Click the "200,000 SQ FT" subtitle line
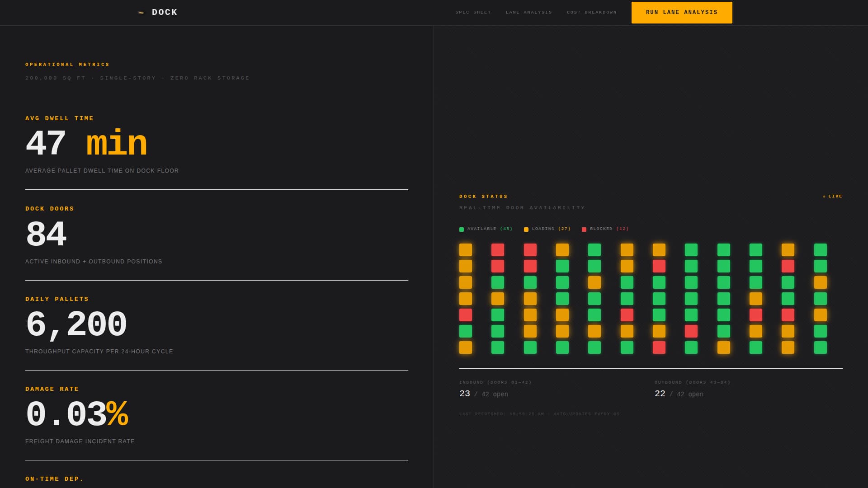The height and width of the screenshot is (488, 868). click(137, 78)
